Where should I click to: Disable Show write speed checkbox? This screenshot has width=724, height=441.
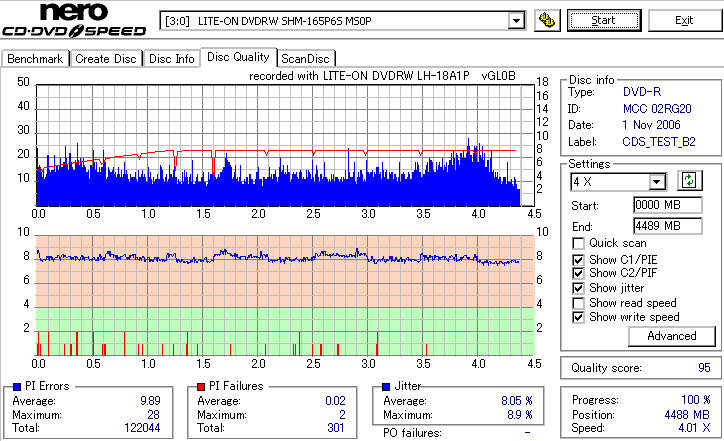click(x=578, y=317)
